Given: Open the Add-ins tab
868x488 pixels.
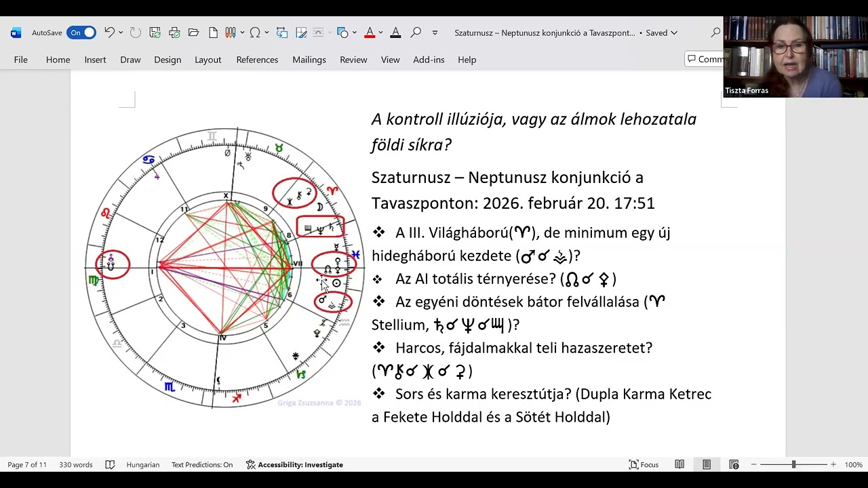Looking at the screenshot, I should 429,60.
